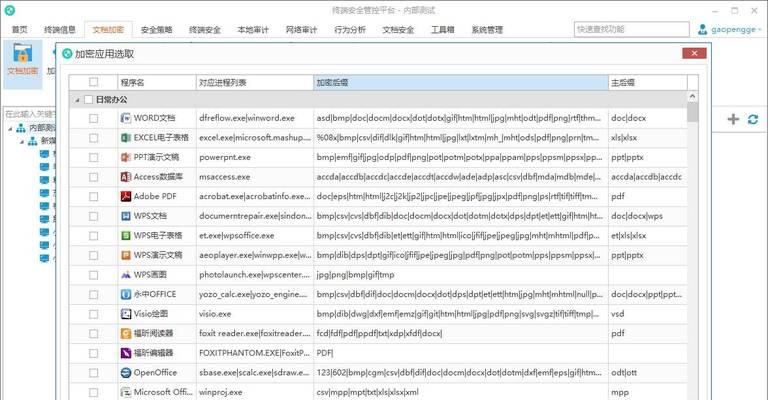Sort by 程序名 column header
Screen dimensions: 768x400
pyautogui.click(x=157, y=82)
